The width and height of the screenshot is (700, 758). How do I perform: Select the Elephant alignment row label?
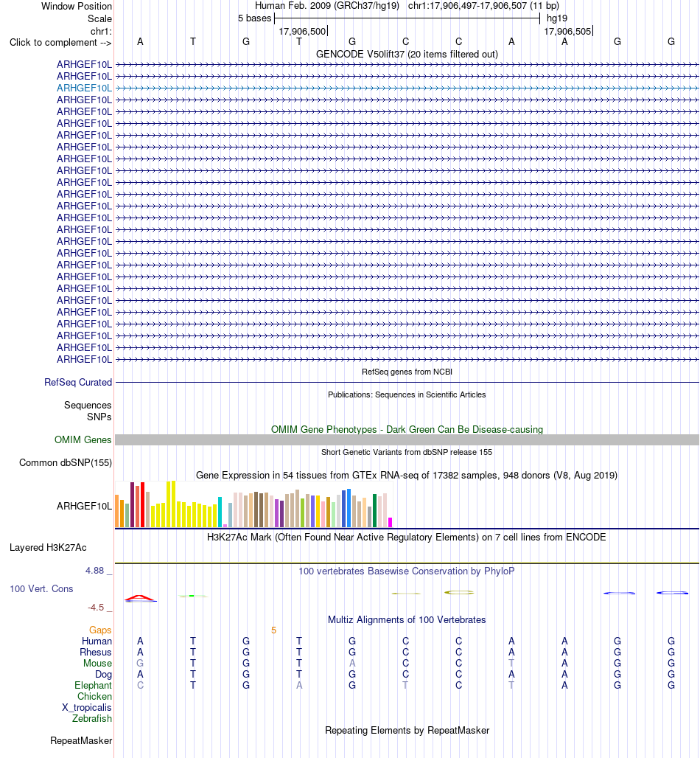[x=93, y=686]
